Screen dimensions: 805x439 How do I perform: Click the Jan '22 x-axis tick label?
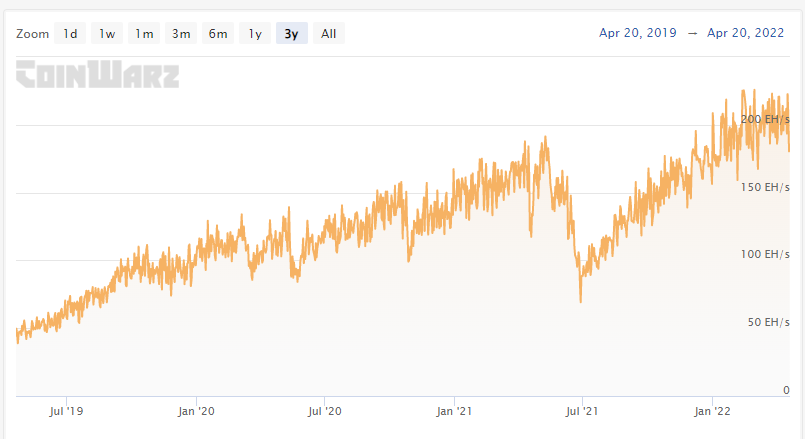tap(711, 410)
